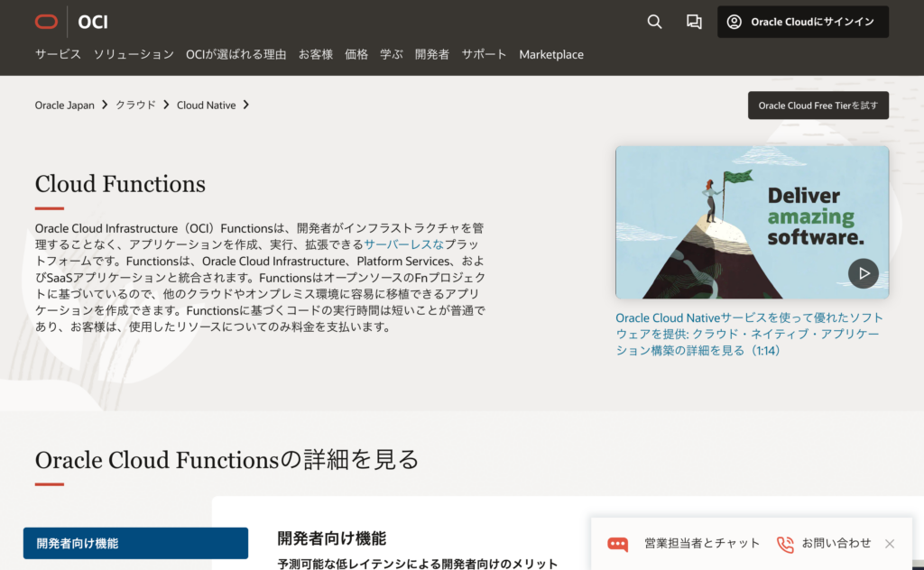Follow the サーバーレスな hyperlink
924x570 pixels.
click(404, 244)
